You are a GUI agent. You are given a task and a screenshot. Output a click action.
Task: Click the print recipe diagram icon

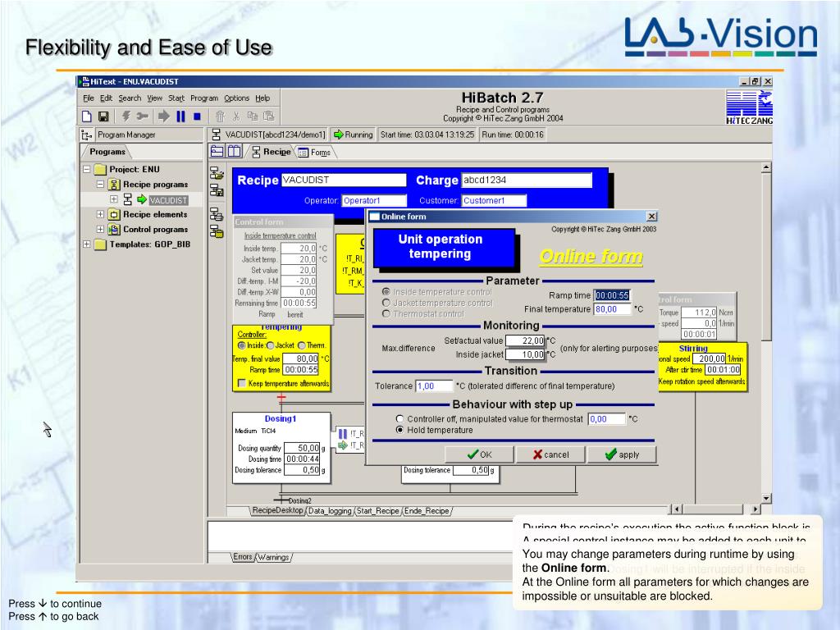pyautogui.click(x=217, y=214)
